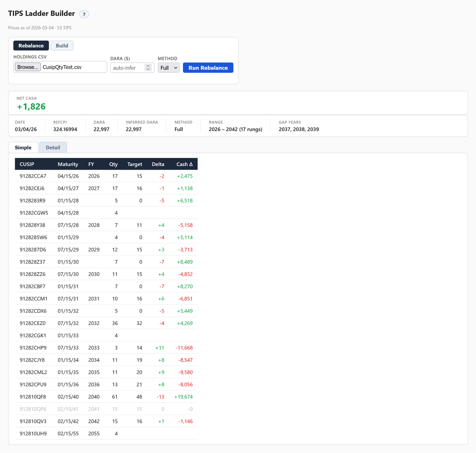The width and height of the screenshot is (476, 453).
Task: Click the Date value 03/04/26
Action: click(x=26, y=129)
